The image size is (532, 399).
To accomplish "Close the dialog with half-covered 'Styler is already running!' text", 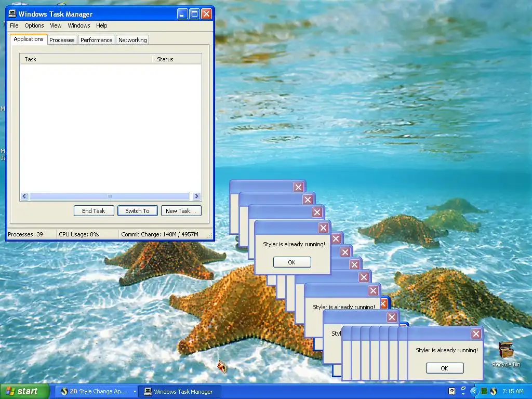I will click(373, 291).
